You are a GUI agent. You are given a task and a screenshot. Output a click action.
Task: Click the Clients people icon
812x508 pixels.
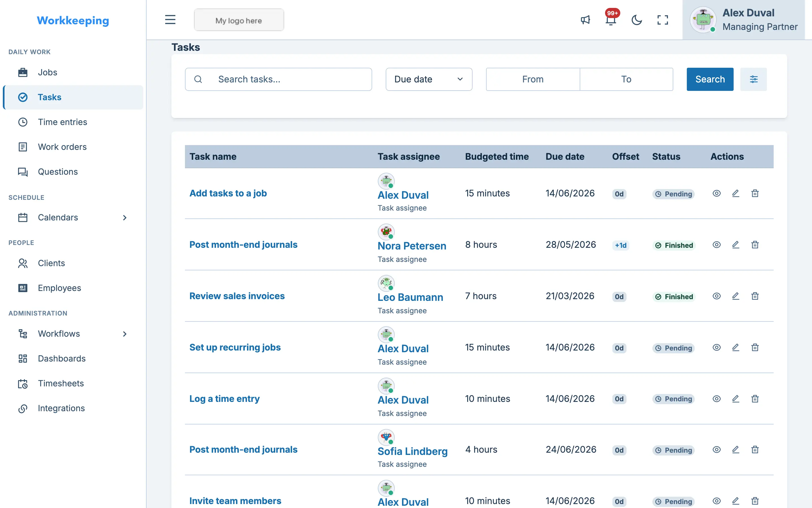tap(23, 263)
